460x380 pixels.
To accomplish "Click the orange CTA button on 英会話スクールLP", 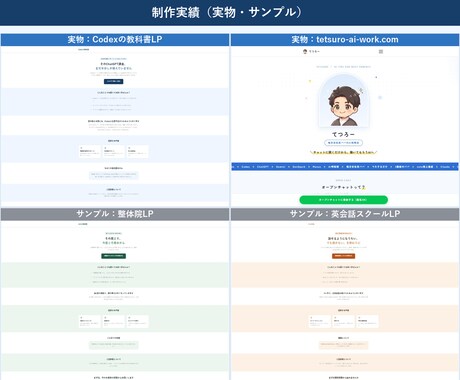I will 344,256.
